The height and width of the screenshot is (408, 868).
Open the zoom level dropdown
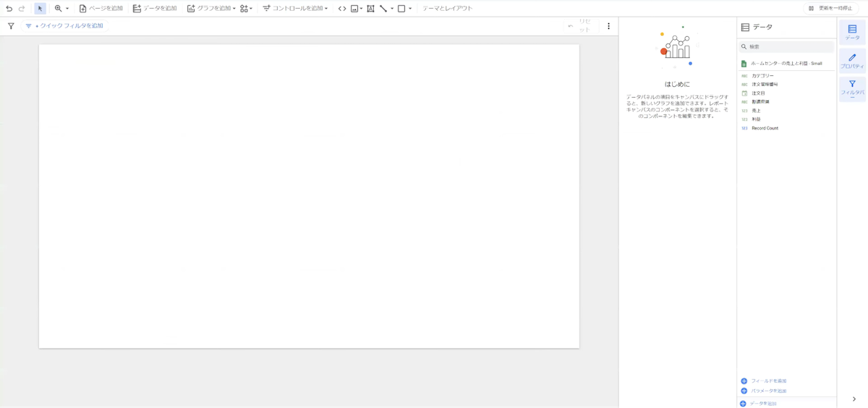click(x=62, y=9)
